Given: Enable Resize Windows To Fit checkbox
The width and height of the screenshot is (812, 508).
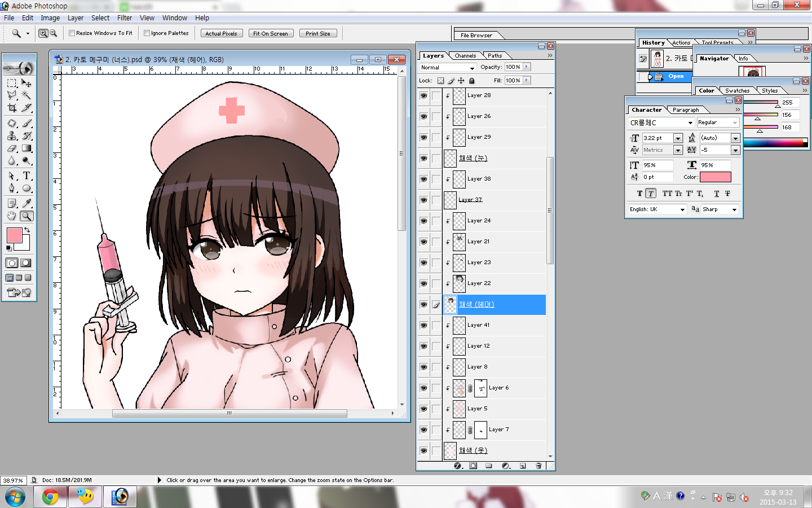Looking at the screenshot, I should (72, 33).
